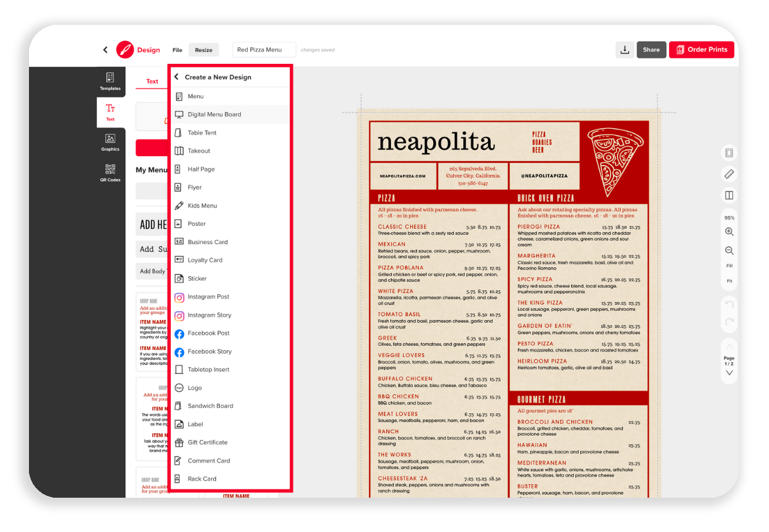The width and height of the screenshot is (769, 532).
Task: Click the redo arrow icon
Action: point(729,322)
